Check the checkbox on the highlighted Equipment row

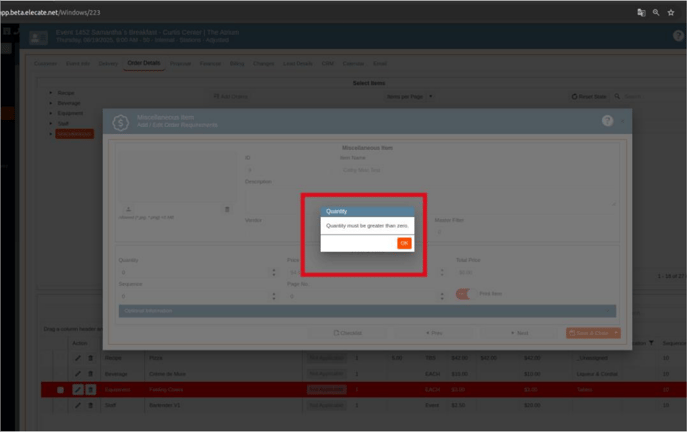point(60,389)
